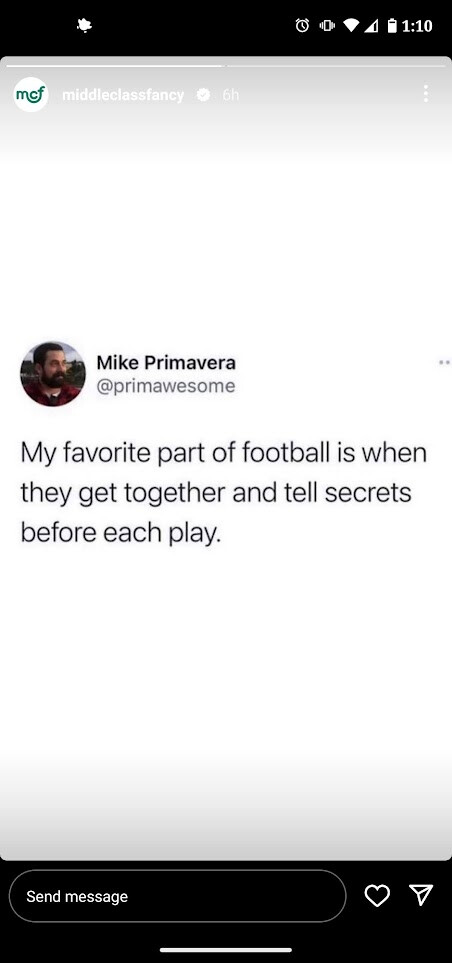
Task: Tap the alarm icon in status bar
Action: click(x=302, y=25)
